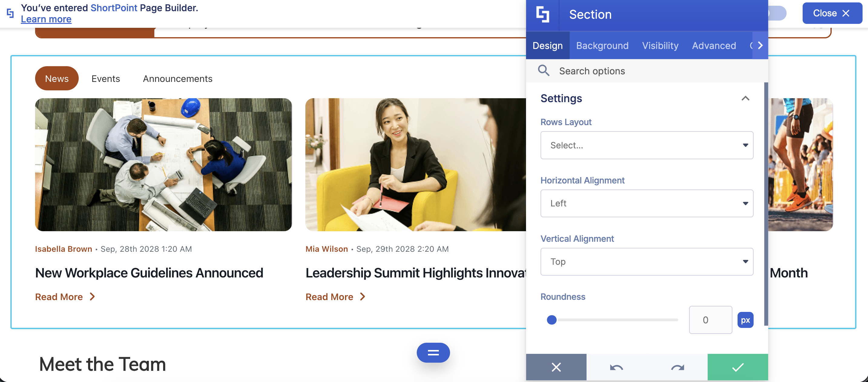Click the Learn more link
The height and width of the screenshot is (382, 868).
coord(46,19)
